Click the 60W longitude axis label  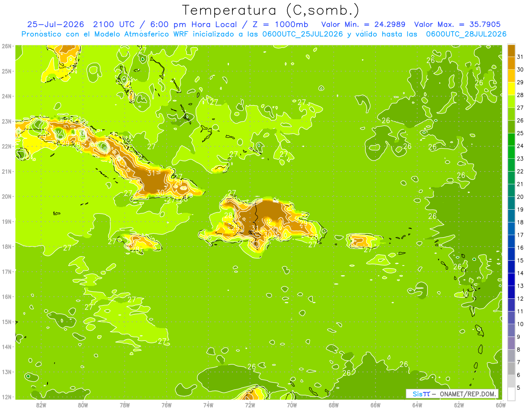(501, 405)
